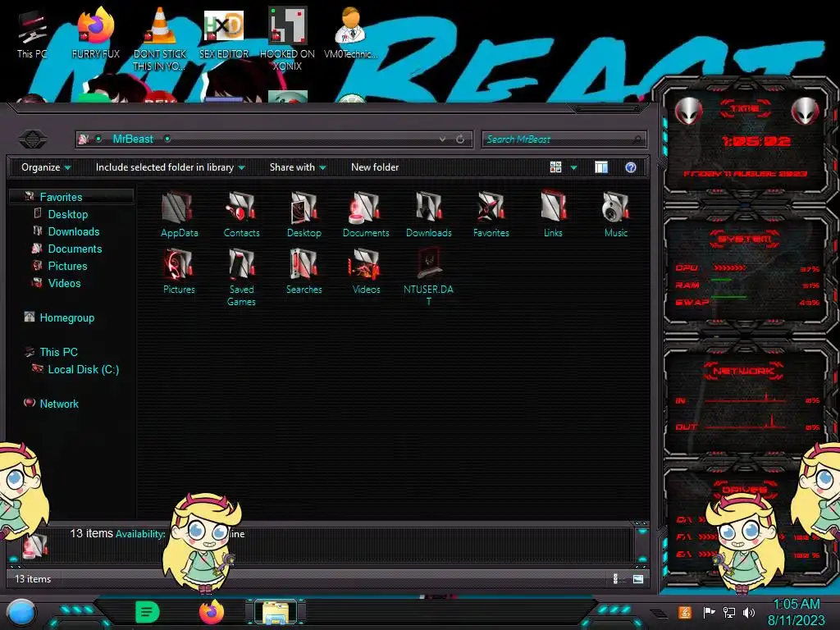Open Firefox from the taskbar
Image resolution: width=840 pixels, height=630 pixels.
212,612
